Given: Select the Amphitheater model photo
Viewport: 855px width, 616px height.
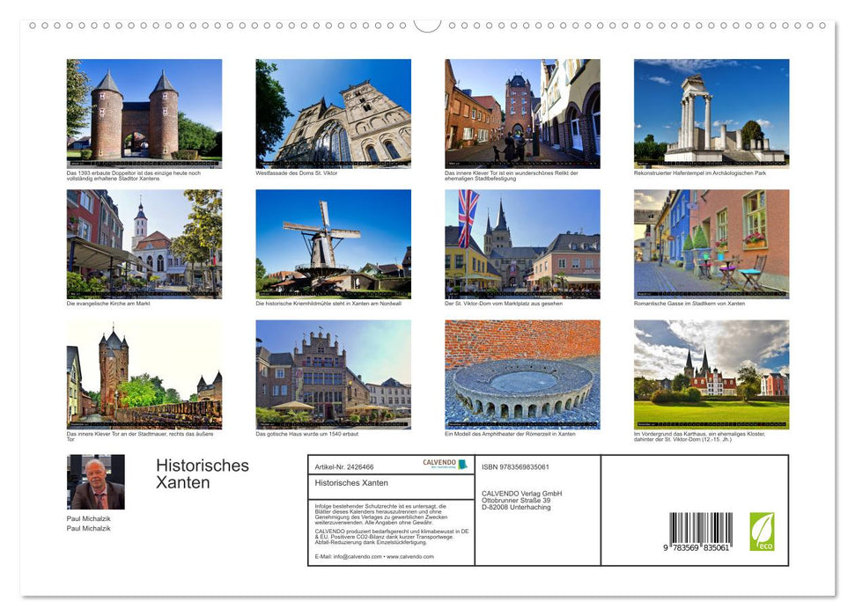Looking at the screenshot, I should point(522,375).
